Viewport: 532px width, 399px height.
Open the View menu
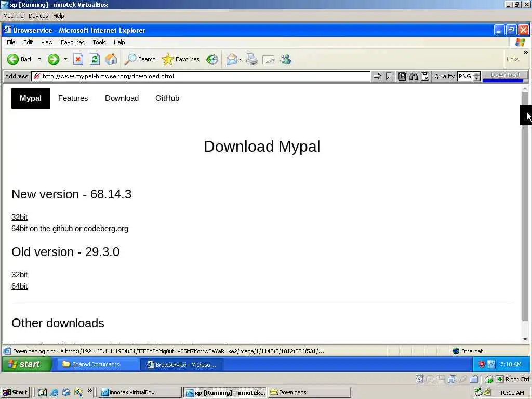(x=47, y=42)
